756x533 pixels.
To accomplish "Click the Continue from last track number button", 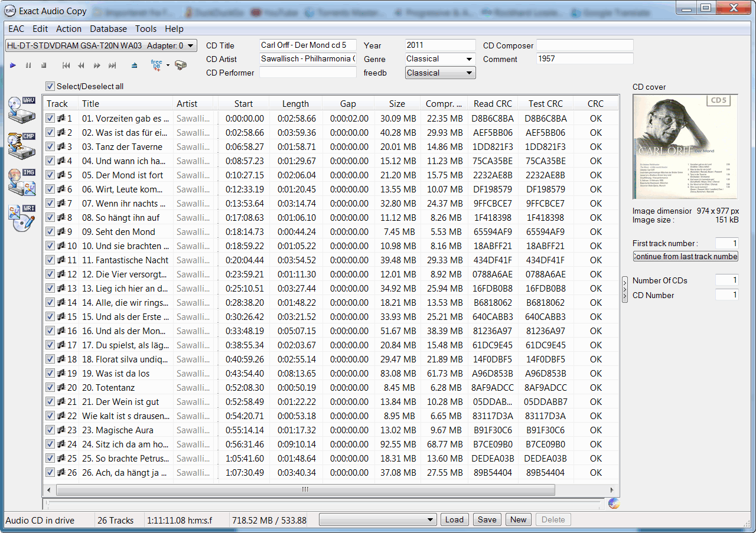I will pyautogui.click(x=685, y=256).
